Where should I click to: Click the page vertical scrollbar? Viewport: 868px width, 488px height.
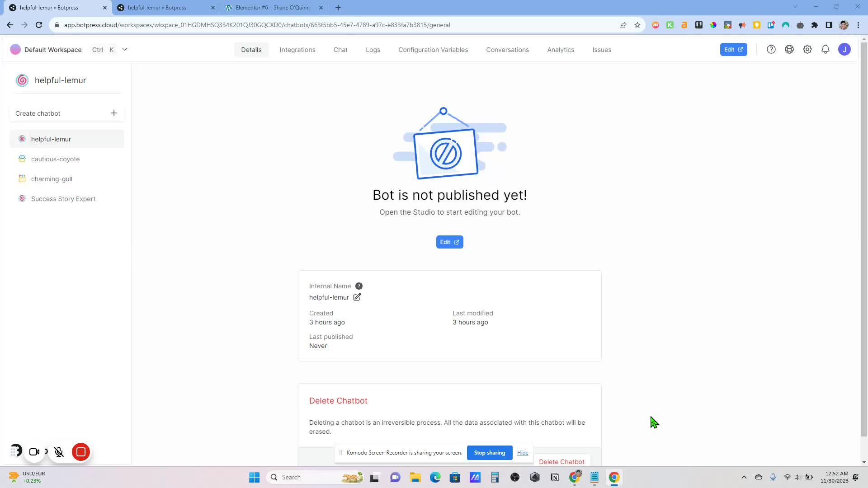click(x=863, y=239)
